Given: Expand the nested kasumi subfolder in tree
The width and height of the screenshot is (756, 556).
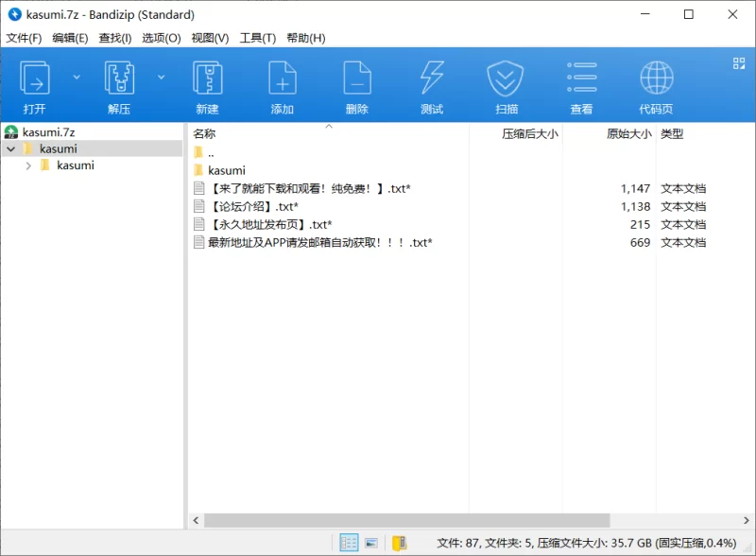Looking at the screenshot, I should coord(28,165).
